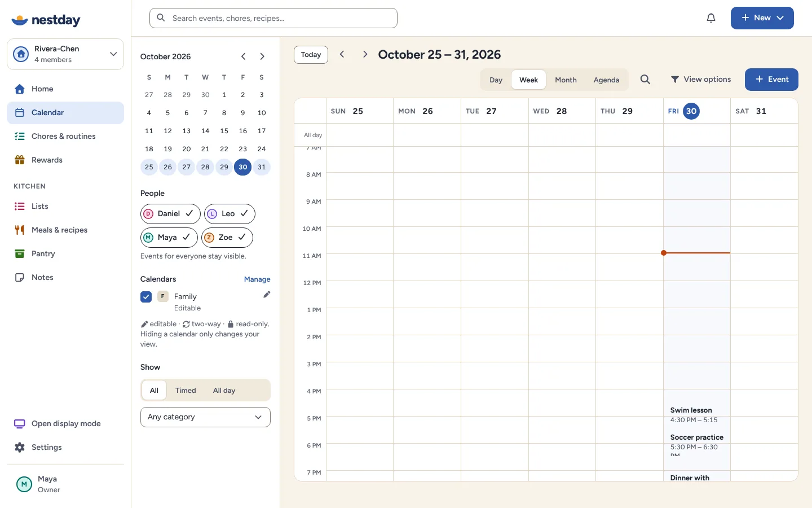This screenshot has height=508, width=812.
Task: Click the nestday logo
Action: click(46, 20)
